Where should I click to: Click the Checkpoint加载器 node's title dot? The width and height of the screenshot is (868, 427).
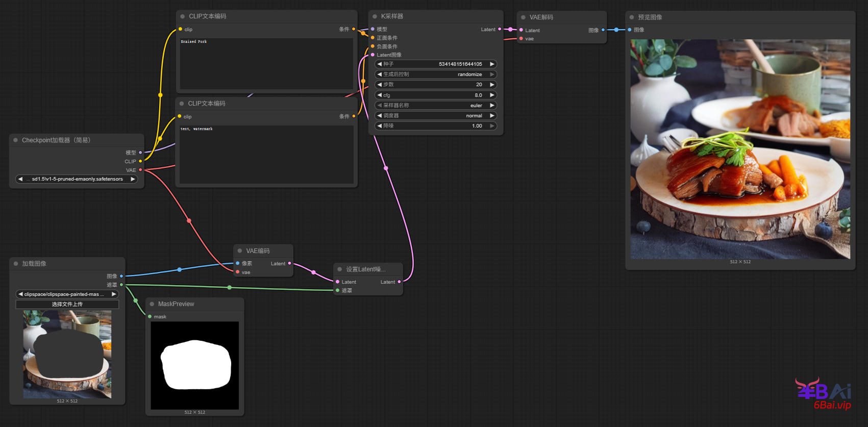pyautogui.click(x=16, y=140)
